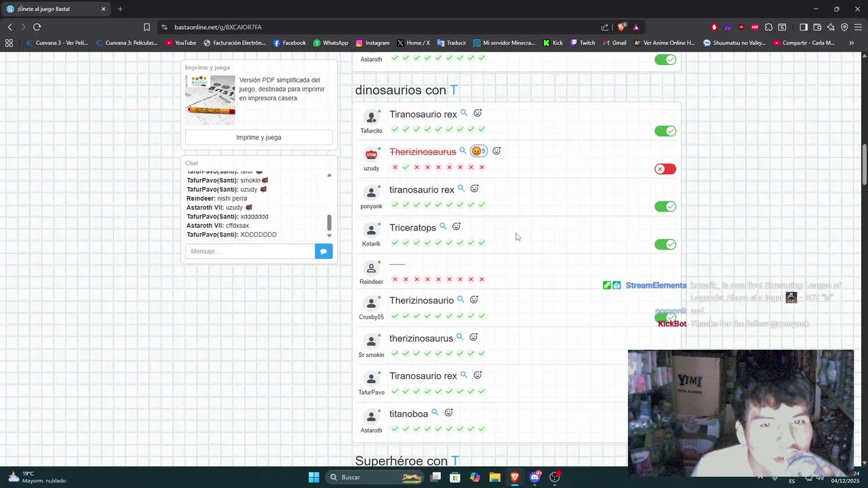This screenshot has width=868, height=488.
Task: Add reaction to TafurPavo's Tiranosaurio rex
Action: 477,375
